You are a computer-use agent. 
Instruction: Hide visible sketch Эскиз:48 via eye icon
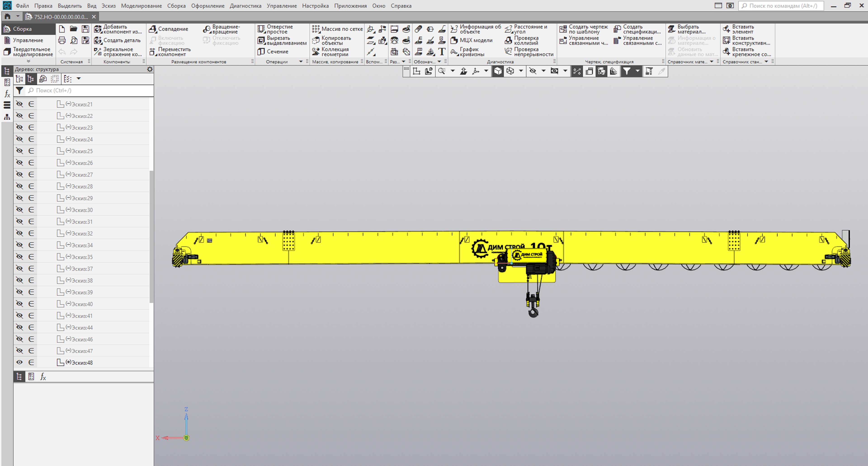[x=19, y=362]
